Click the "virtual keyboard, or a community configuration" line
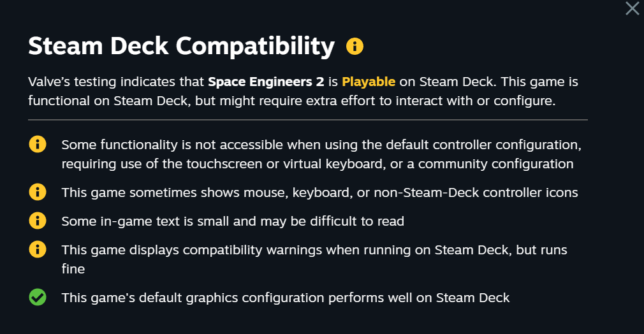Viewport: 644px width, 334px height. click(x=317, y=164)
